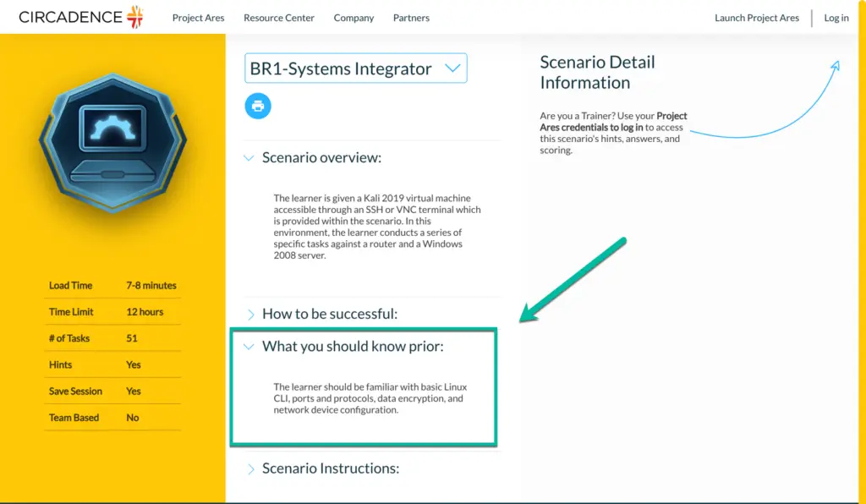Open the Company menu

(x=354, y=18)
